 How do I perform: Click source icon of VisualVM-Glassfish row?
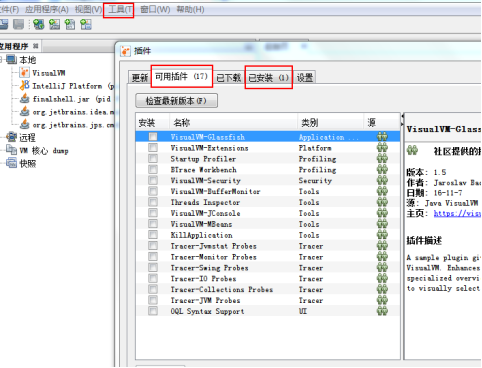[x=382, y=137]
